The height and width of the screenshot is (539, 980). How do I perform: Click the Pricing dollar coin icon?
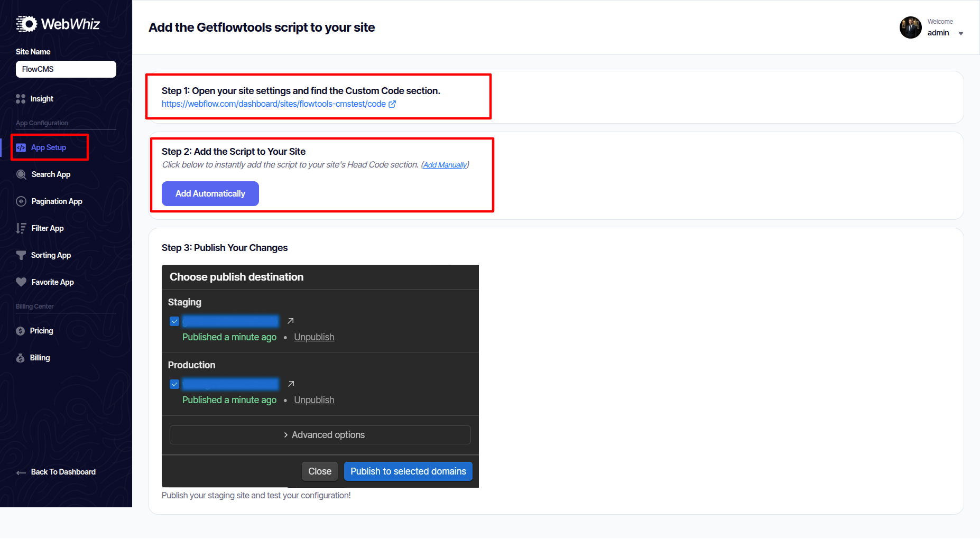coord(21,331)
